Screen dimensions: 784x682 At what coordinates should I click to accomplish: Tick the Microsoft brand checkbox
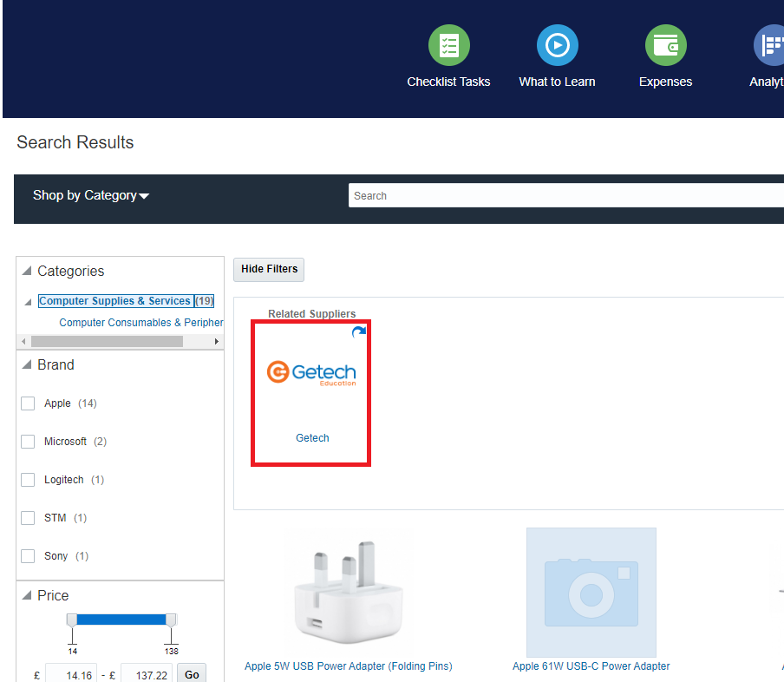click(28, 442)
